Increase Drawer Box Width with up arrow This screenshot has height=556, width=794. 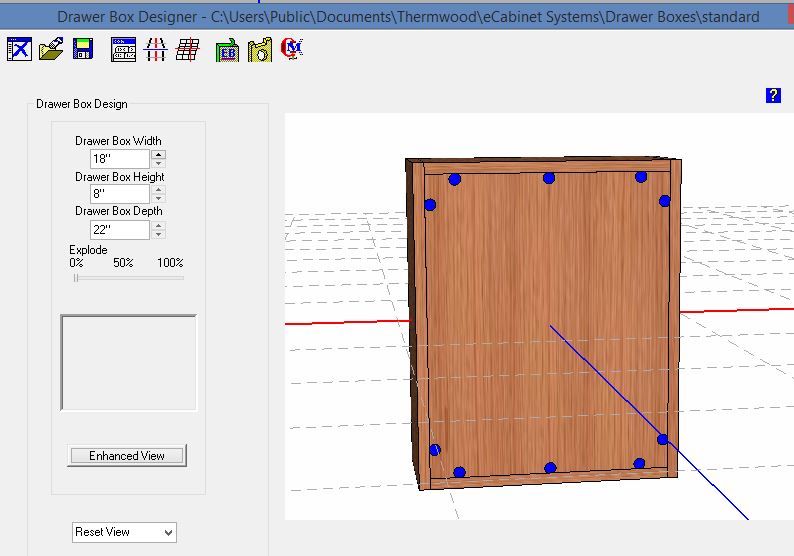click(158, 154)
